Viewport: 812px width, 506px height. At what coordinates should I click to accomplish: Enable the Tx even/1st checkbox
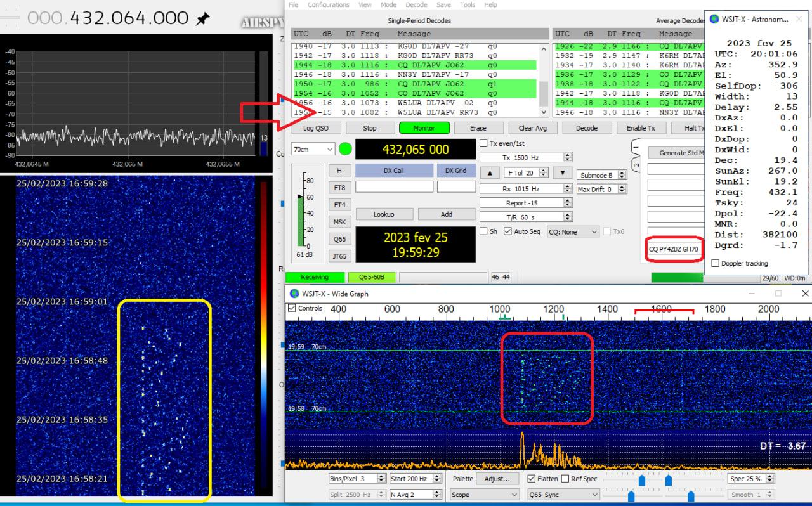pyautogui.click(x=484, y=143)
